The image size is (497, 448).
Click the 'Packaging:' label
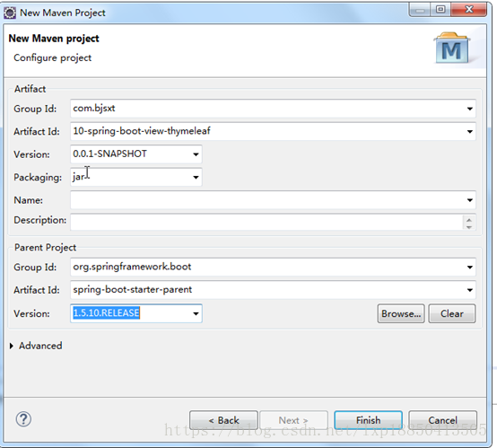click(38, 178)
